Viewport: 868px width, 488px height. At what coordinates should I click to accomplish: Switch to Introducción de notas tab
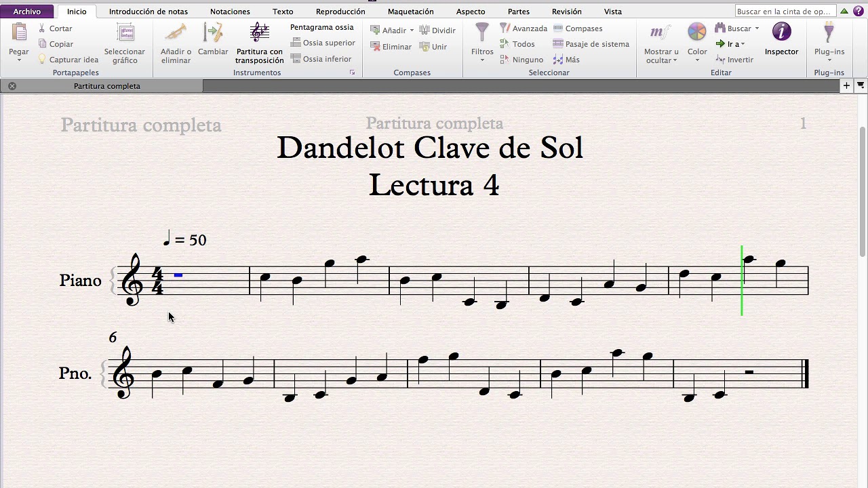click(149, 12)
